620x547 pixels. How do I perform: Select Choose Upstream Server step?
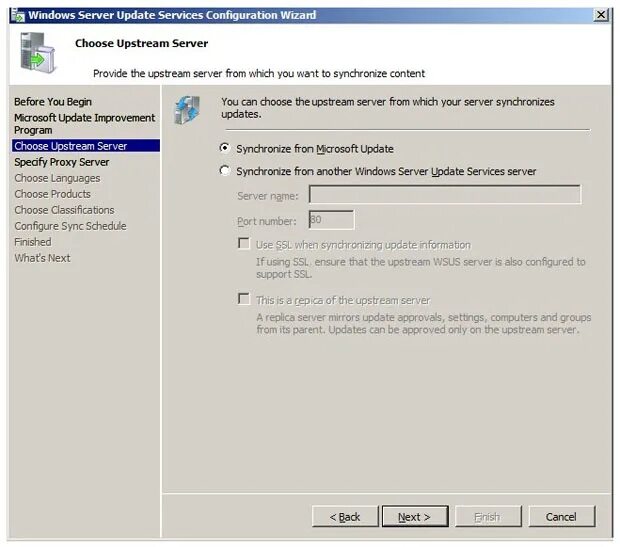(86, 146)
